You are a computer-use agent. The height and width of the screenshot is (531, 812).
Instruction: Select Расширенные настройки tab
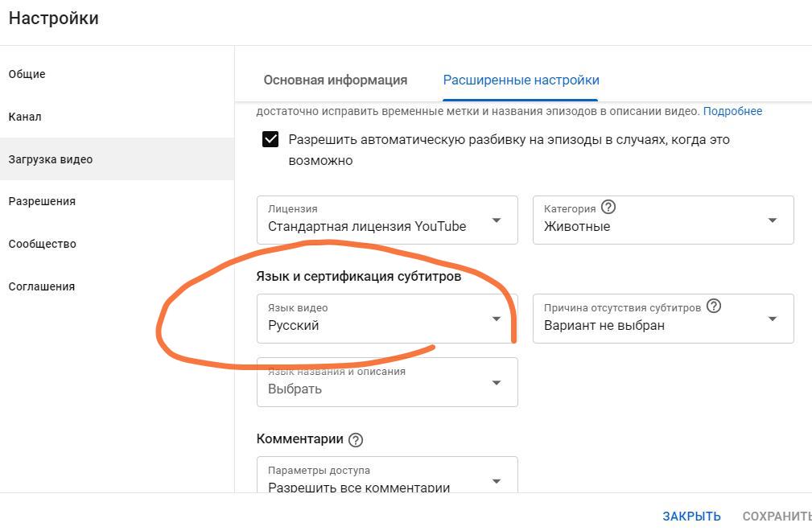click(x=521, y=80)
